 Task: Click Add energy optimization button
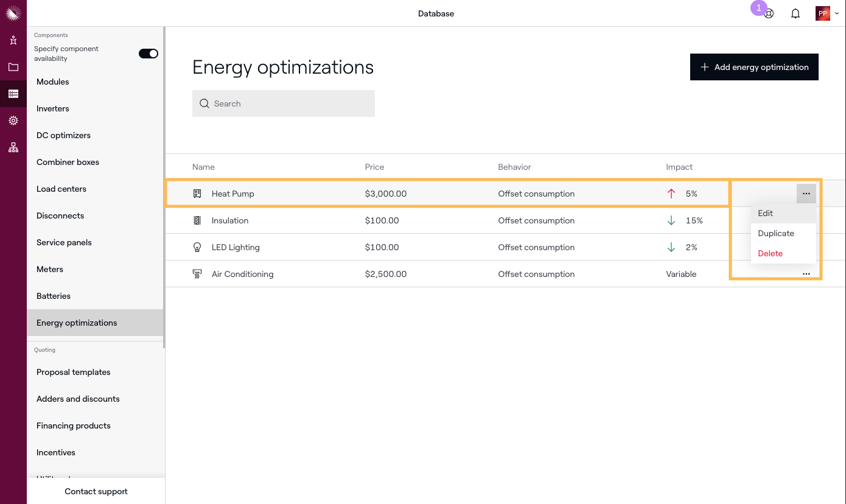(x=754, y=67)
